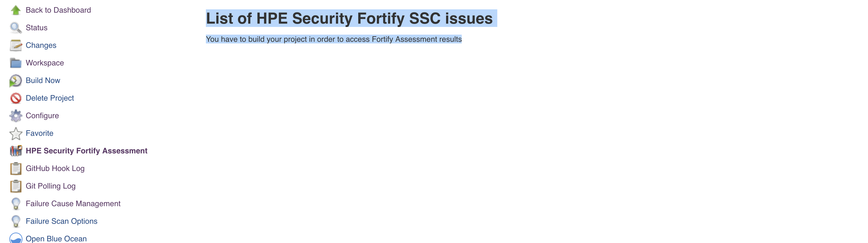Open the Failure Cause Management link
868x243 pixels.
[x=73, y=203]
